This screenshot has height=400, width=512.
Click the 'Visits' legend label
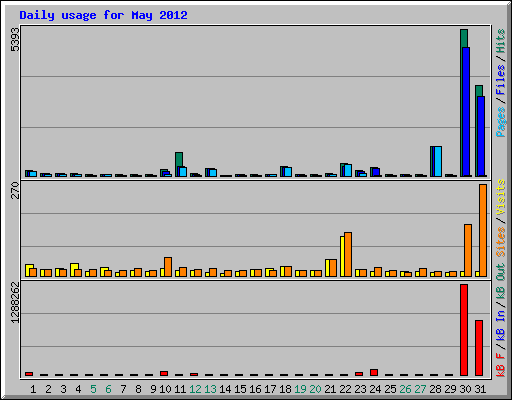501,197
